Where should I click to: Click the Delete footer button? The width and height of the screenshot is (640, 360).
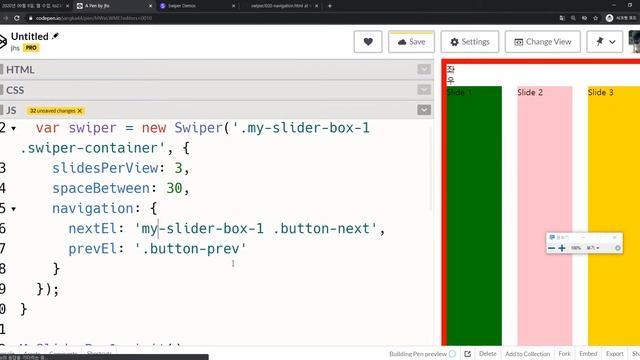(x=488, y=354)
